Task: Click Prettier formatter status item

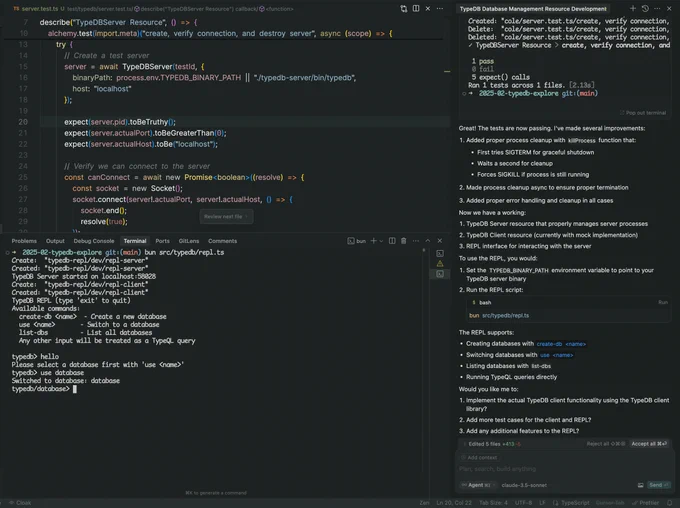Action: coord(645,503)
